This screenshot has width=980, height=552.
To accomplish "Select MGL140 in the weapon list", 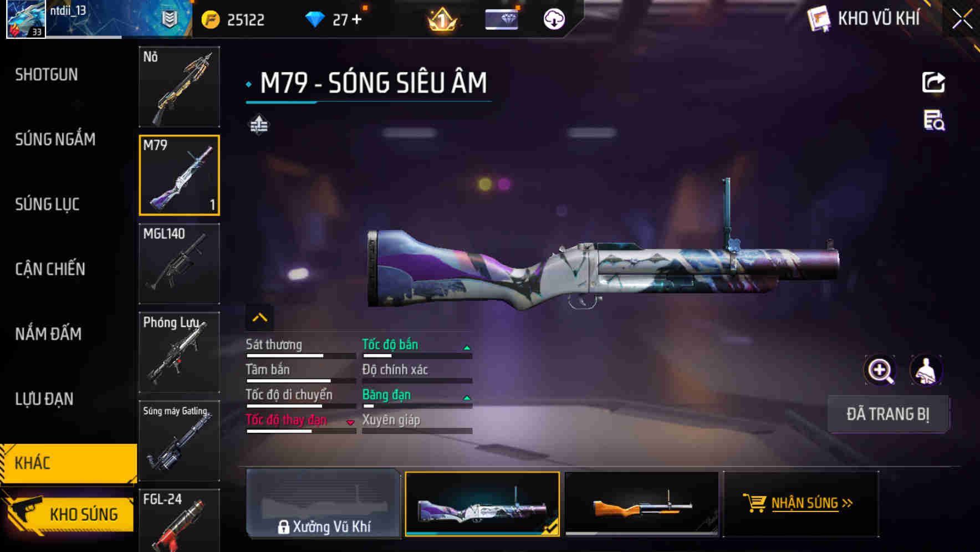I will [x=179, y=264].
